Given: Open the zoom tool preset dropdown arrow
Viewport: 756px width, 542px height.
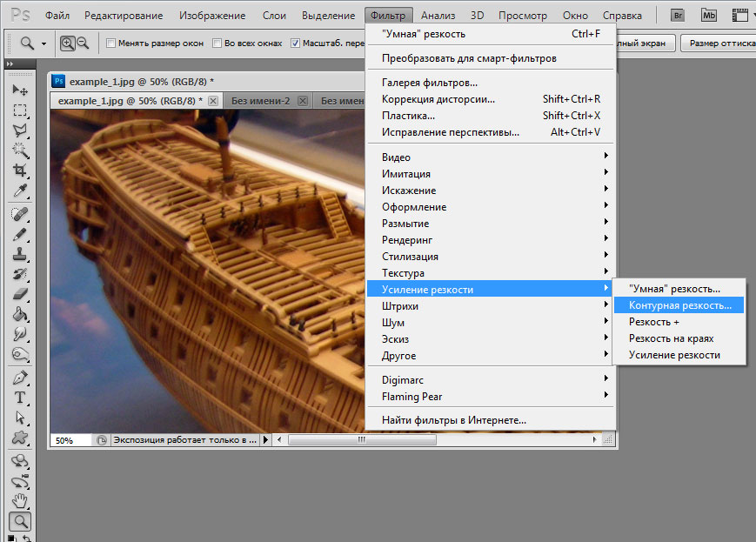Looking at the screenshot, I should [x=43, y=43].
